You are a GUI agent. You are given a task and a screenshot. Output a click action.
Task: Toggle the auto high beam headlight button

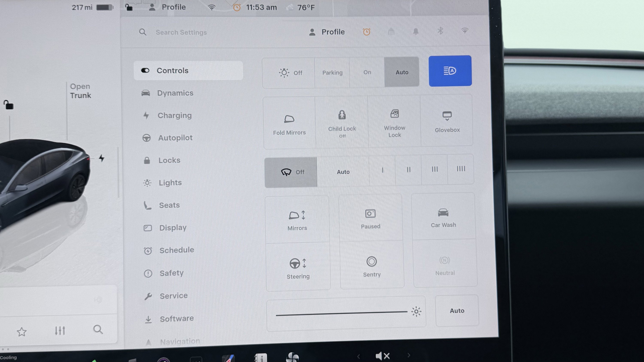point(450,71)
